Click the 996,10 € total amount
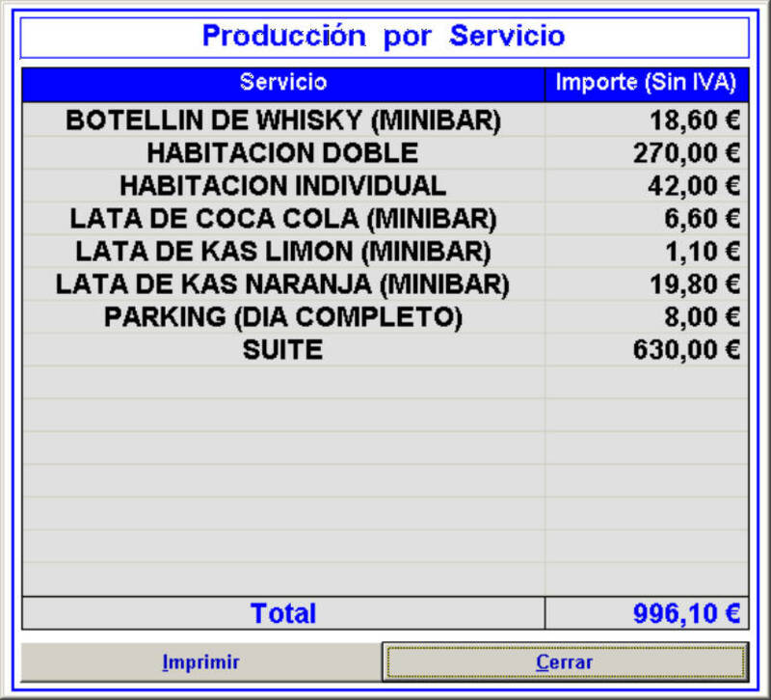Image resolution: width=771 pixels, height=700 pixels. pos(685,613)
